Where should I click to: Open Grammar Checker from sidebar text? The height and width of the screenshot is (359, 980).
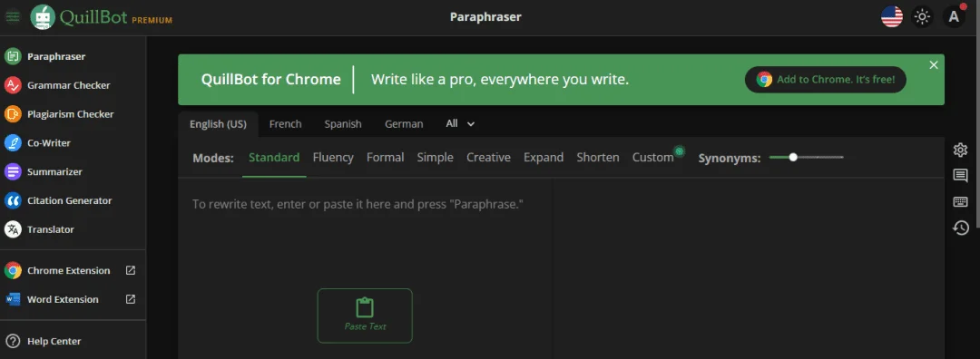(69, 85)
